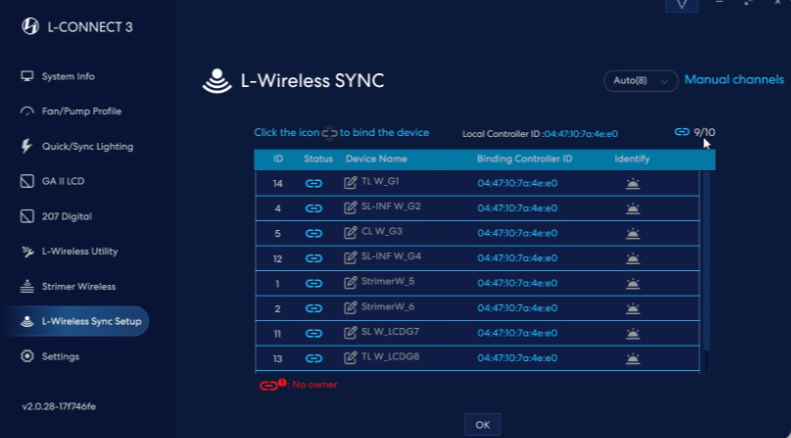Screen dimensions: 791x438
Task: Open the Auto(8) channel dropdown
Action: pos(641,81)
